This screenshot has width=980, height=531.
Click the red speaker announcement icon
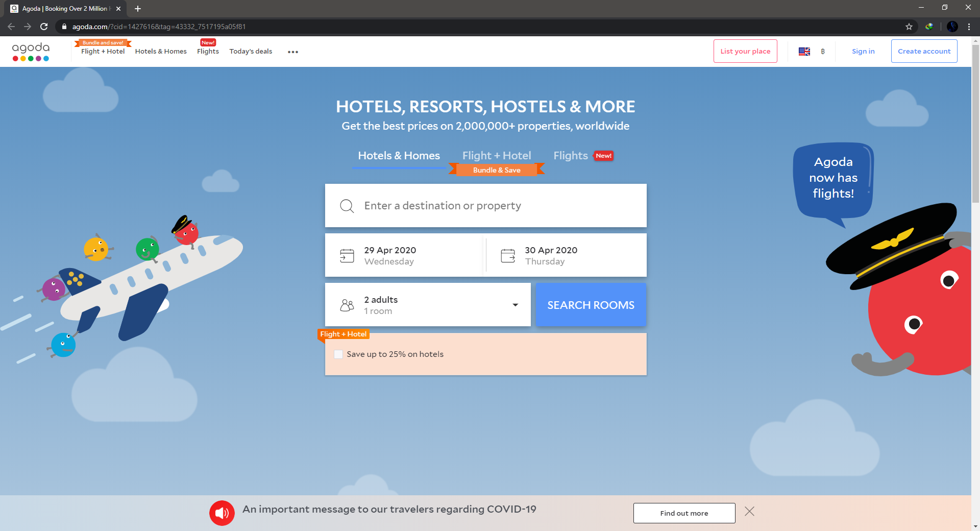(x=222, y=513)
